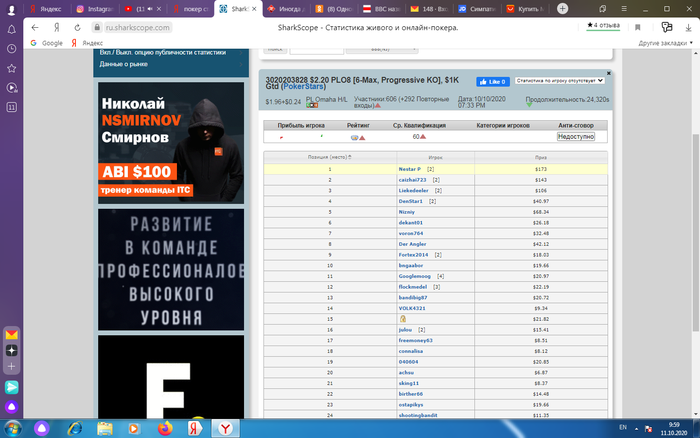
Task: Open the Развитие в команде профессионалов banner
Action: [171, 270]
